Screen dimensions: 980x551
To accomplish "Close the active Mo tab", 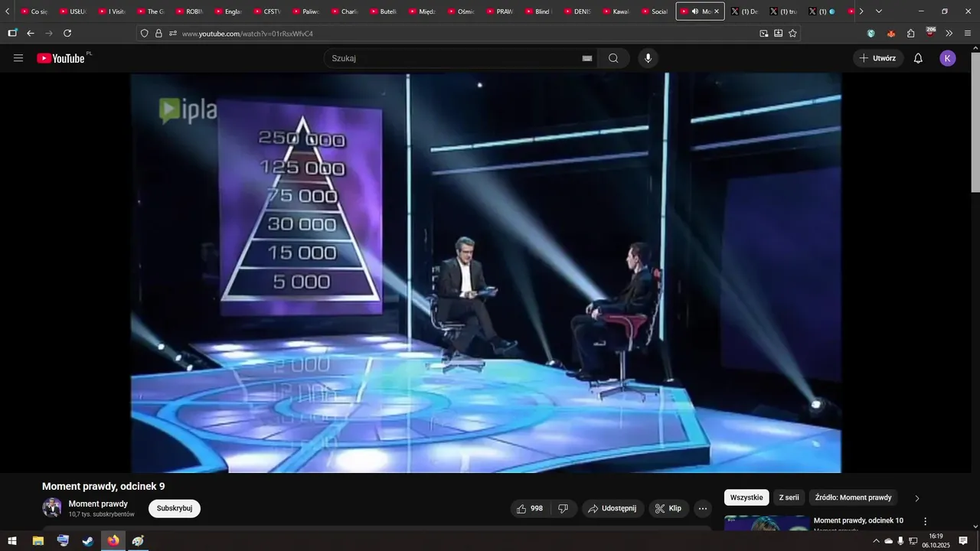I will tap(717, 11).
